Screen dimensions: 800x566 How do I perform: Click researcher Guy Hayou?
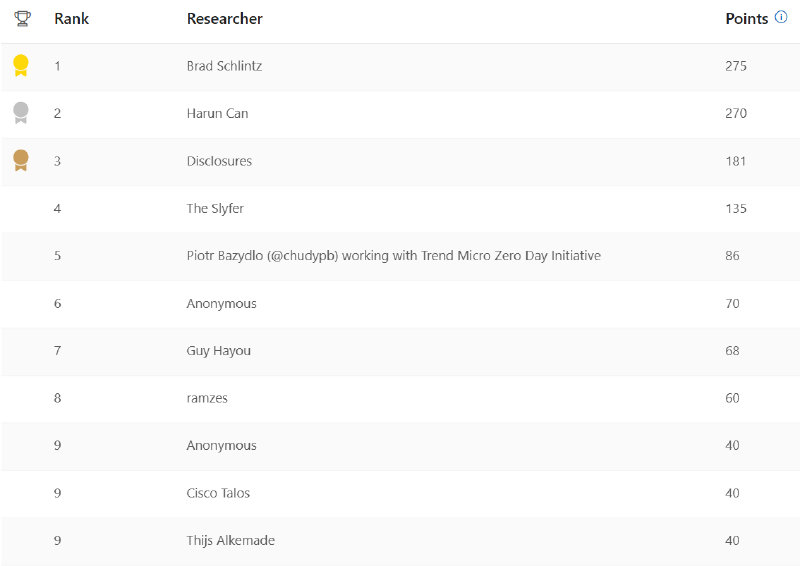point(218,351)
